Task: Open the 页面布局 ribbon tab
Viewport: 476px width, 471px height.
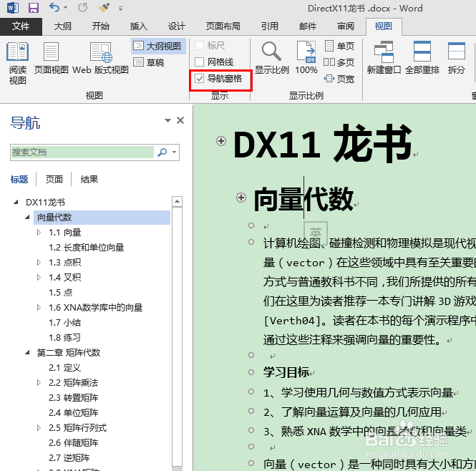Action: tap(223, 26)
